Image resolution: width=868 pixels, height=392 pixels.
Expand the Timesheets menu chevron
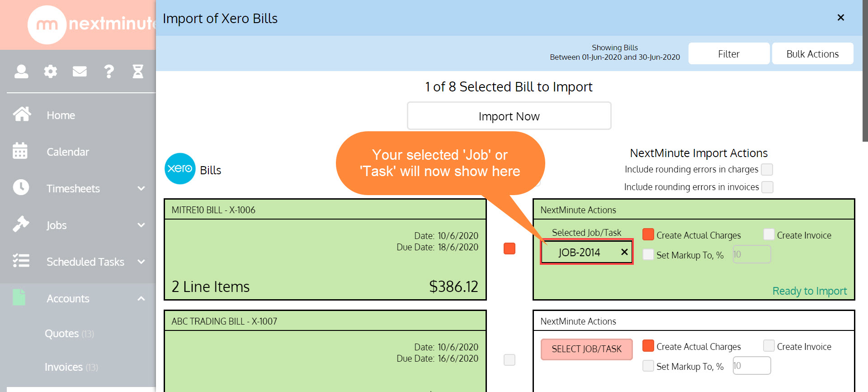point(141,188)
